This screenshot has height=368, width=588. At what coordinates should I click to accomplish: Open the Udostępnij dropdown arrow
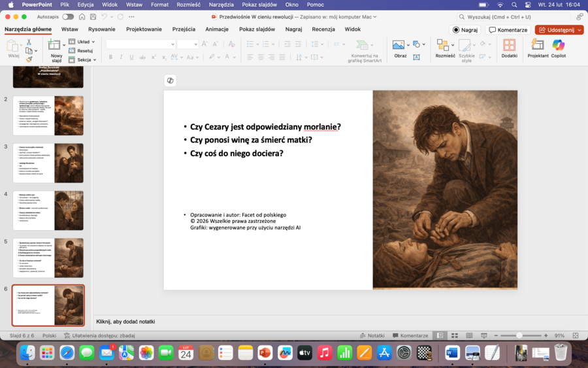[x=580, y=30]
